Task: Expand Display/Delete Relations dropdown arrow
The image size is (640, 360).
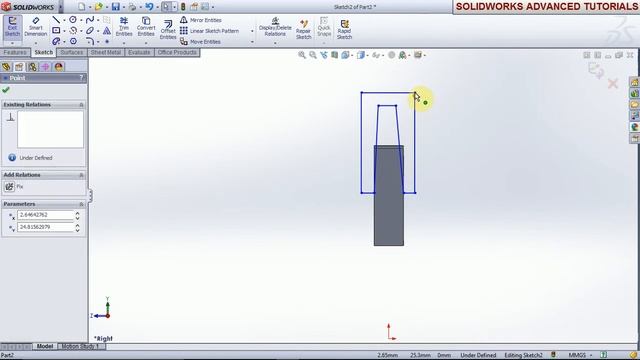Action: coord(275,42)
